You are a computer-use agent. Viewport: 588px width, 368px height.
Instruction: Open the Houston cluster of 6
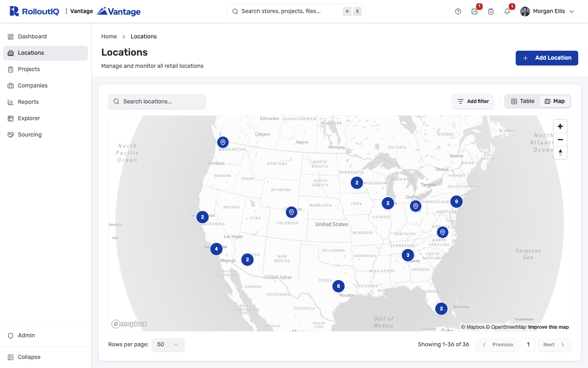click(x=339, y=286)
